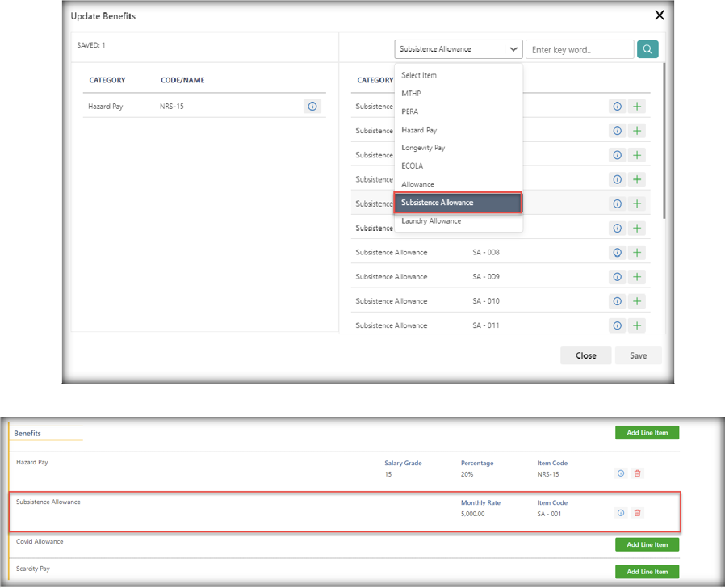Delete the Hazard Pay benefit line
The width and height of the screenshot is (725, 588).
click(637, 473)
